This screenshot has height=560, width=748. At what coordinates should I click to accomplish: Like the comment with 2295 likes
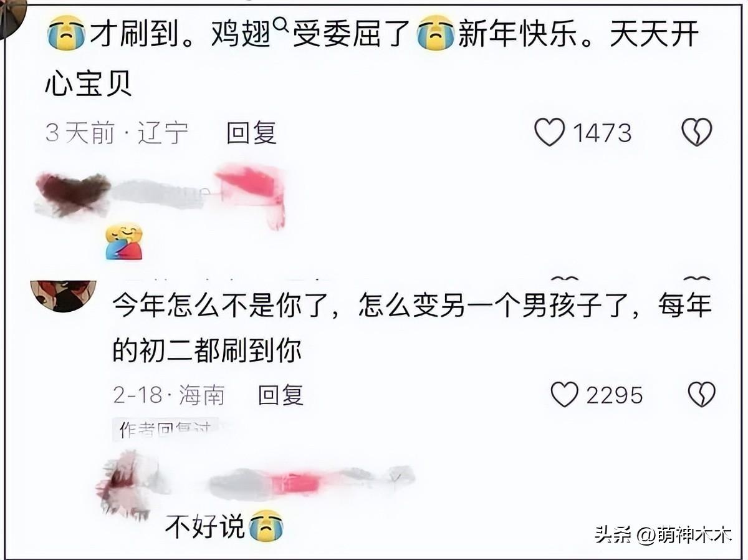pyautogui.click(x=565, y=395)
